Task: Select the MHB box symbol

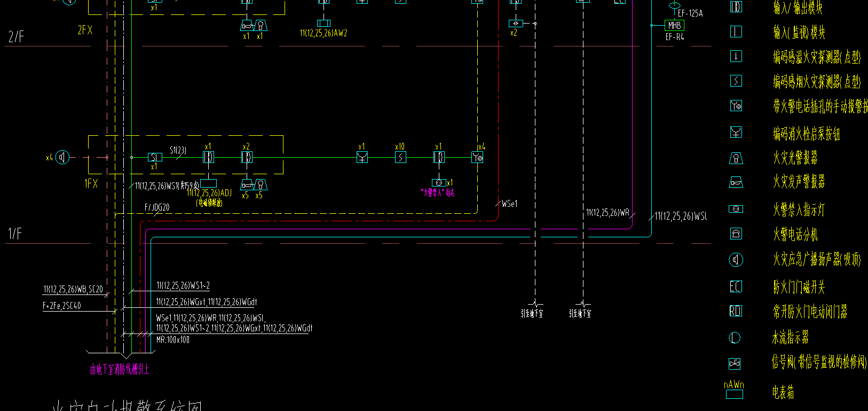Action: click(675, 25)
